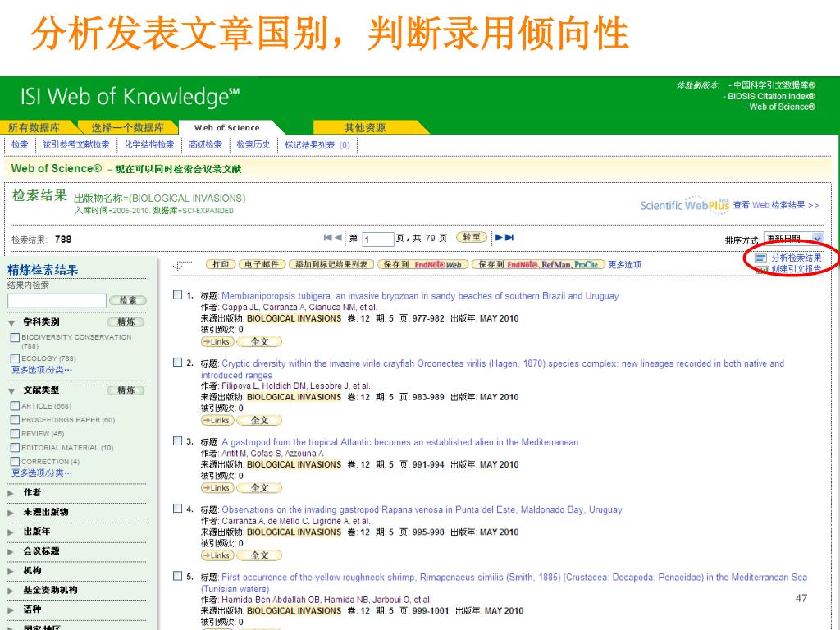Expand the 语种 refine section
This screenshot has height=630, width=840.
11,609
